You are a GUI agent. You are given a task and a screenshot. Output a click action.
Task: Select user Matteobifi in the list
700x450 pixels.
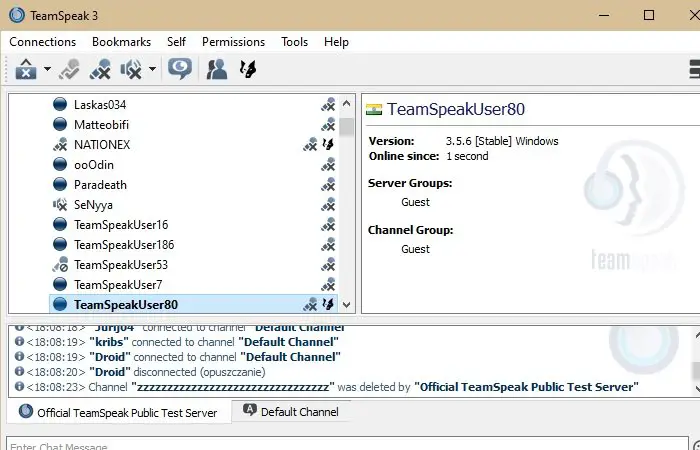tap(101, 125)
